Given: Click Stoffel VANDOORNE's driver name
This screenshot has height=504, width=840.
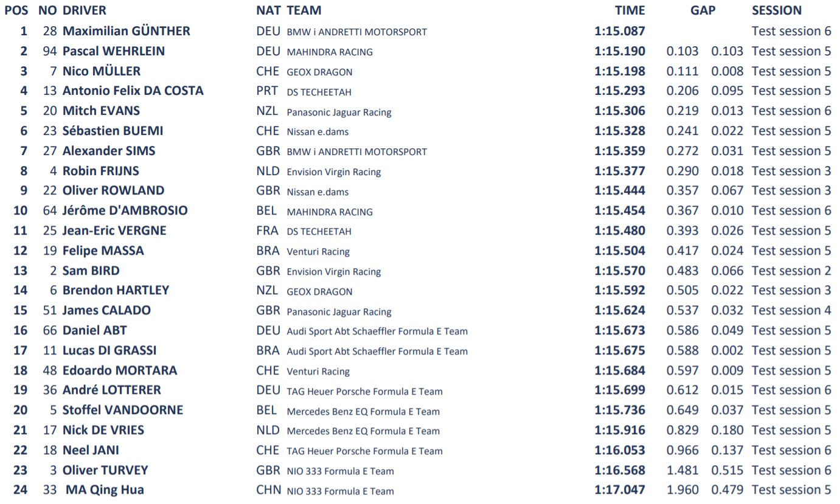Looking at the screenshot, I should [x=122, y=410].
